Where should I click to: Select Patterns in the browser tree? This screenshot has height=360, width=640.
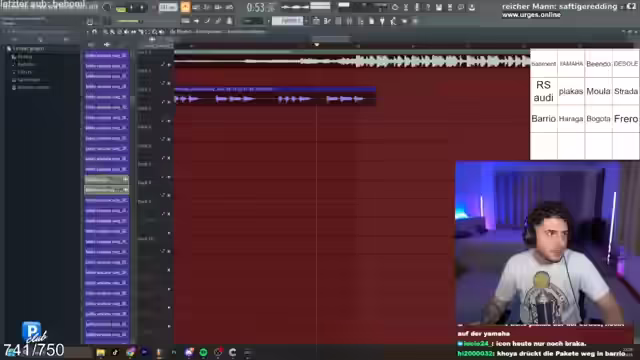point(24,64)
